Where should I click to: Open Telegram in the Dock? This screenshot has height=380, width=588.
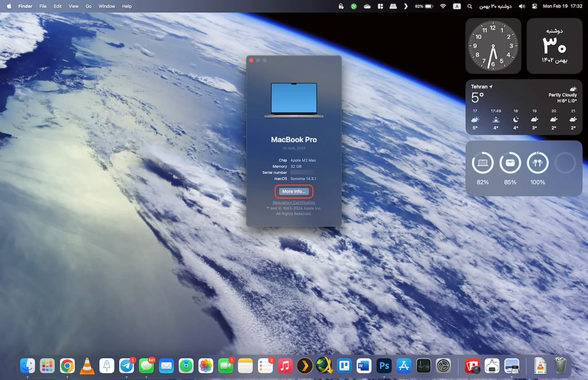point(126,366)
